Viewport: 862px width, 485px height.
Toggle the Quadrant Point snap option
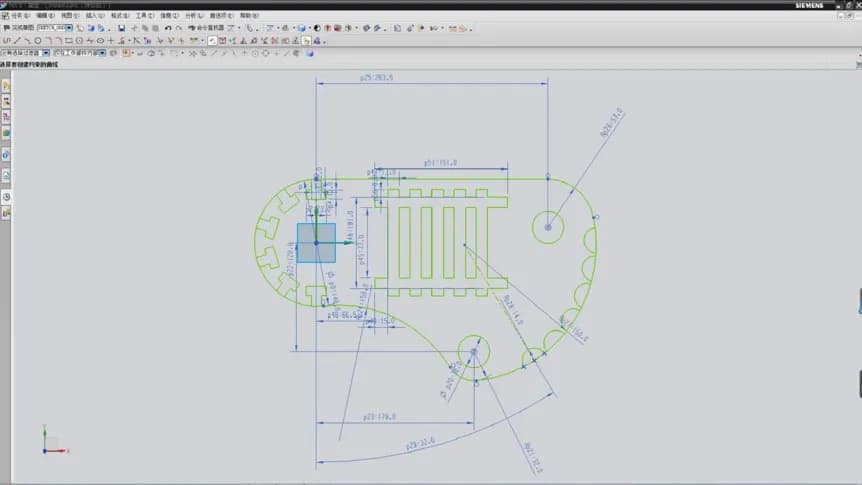pyautogui.click(x=266, y=53)
